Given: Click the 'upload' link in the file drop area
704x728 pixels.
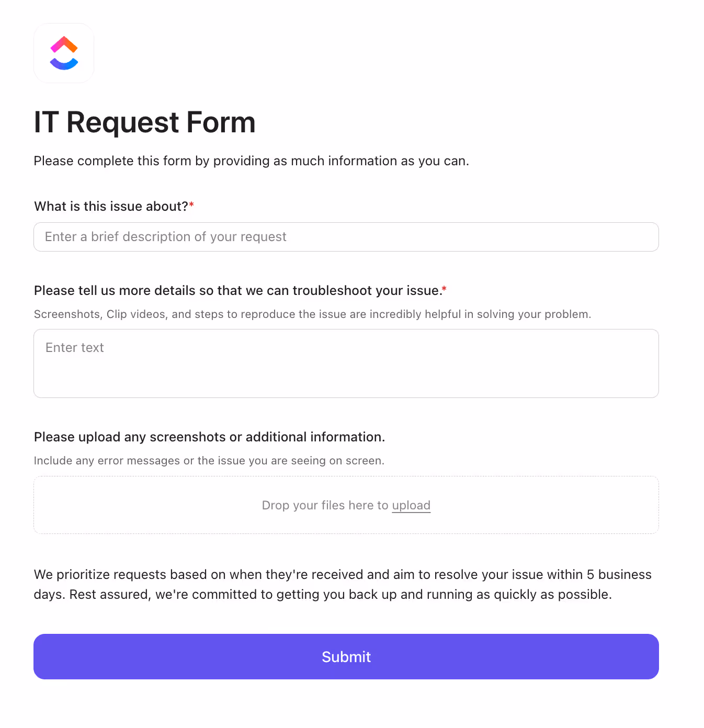Looking at the screenshot, I should tap(411, 505).
